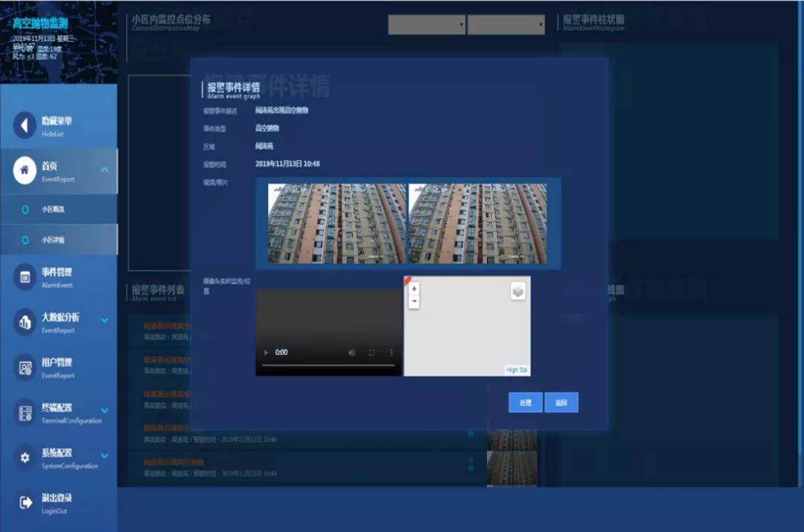Click the 首页 home icon in sidebar

click(25, 170)
